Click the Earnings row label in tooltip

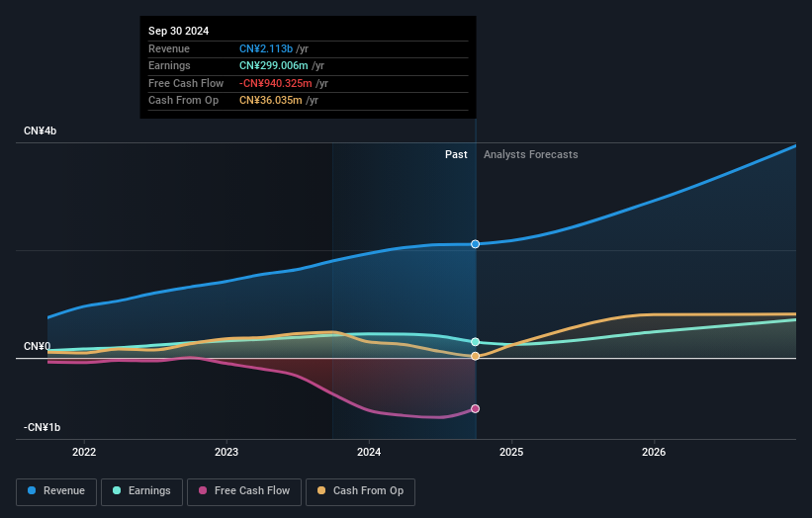click(x=169, y=65)
